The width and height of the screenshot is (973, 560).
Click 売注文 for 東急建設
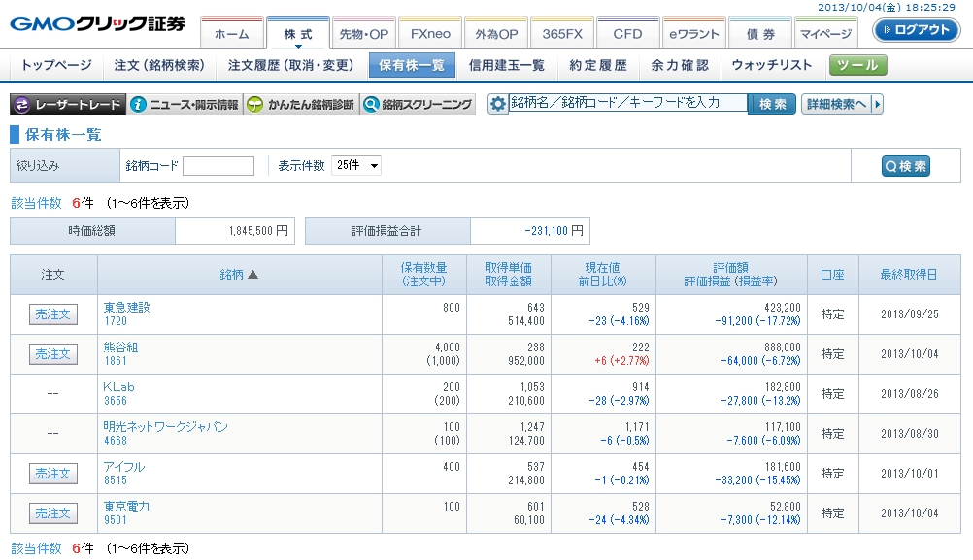pyautogui.click(x=53, y=314)
